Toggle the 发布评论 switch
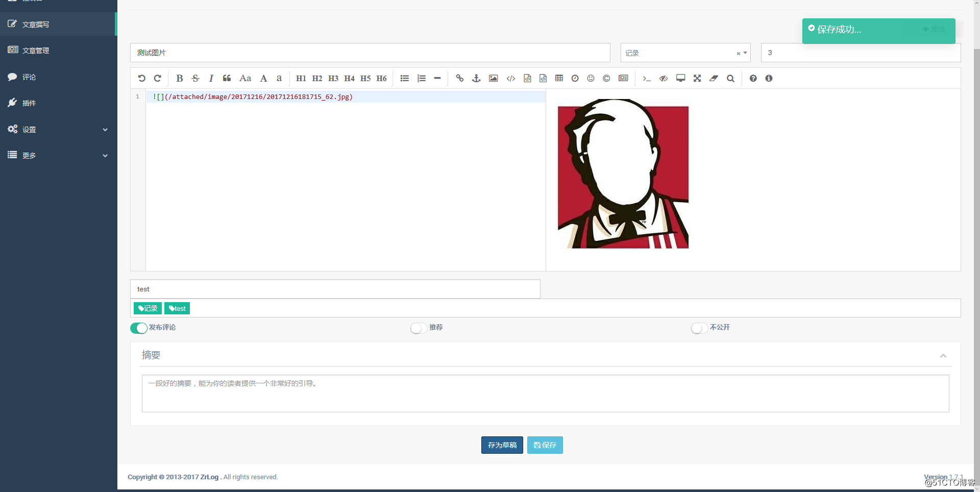The image size is (980, 492). [139, 328]
